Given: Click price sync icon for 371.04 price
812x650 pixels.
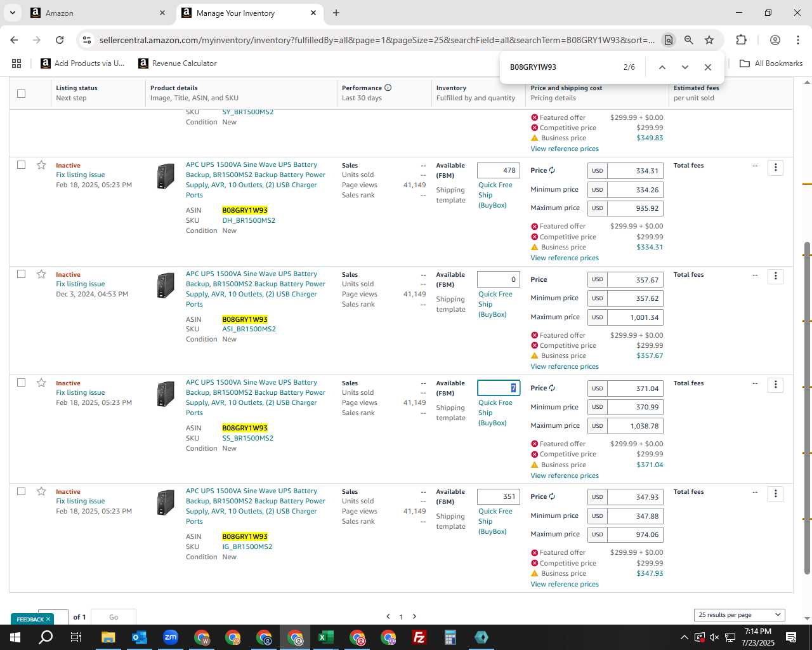Looking at the screenshot, I should point(552,388).
